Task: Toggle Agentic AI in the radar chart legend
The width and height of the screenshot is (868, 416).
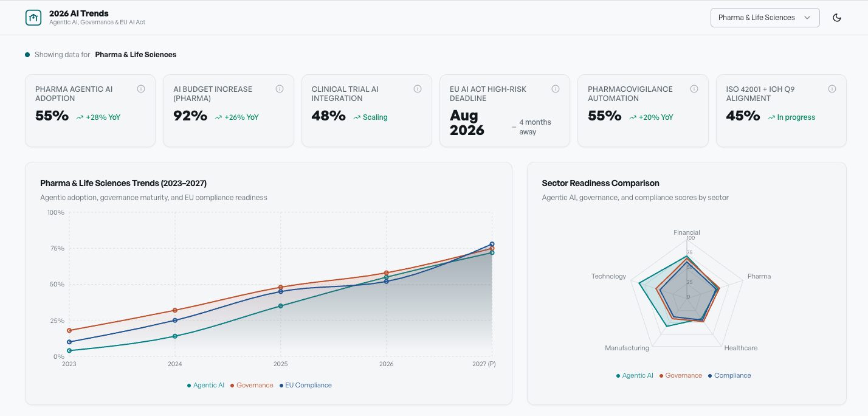Action: (635, 375)
